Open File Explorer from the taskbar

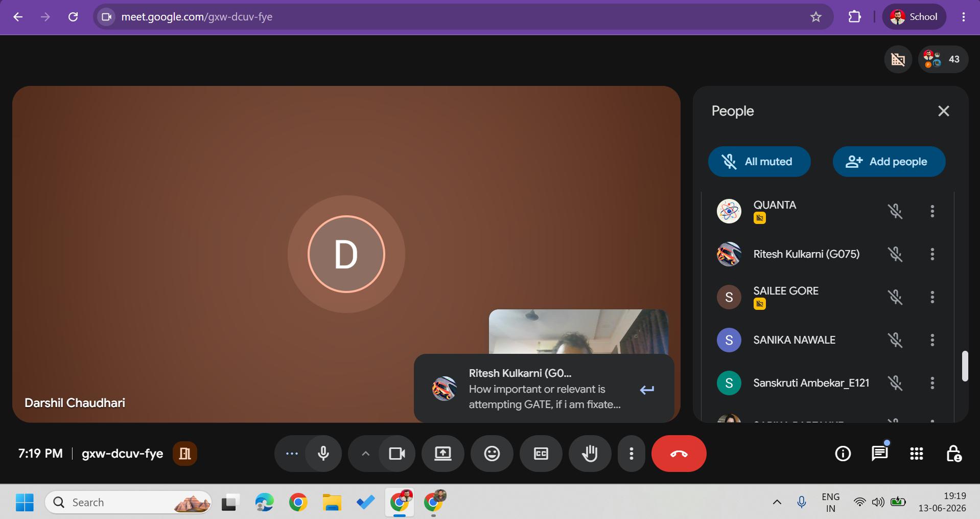(332, 503)
